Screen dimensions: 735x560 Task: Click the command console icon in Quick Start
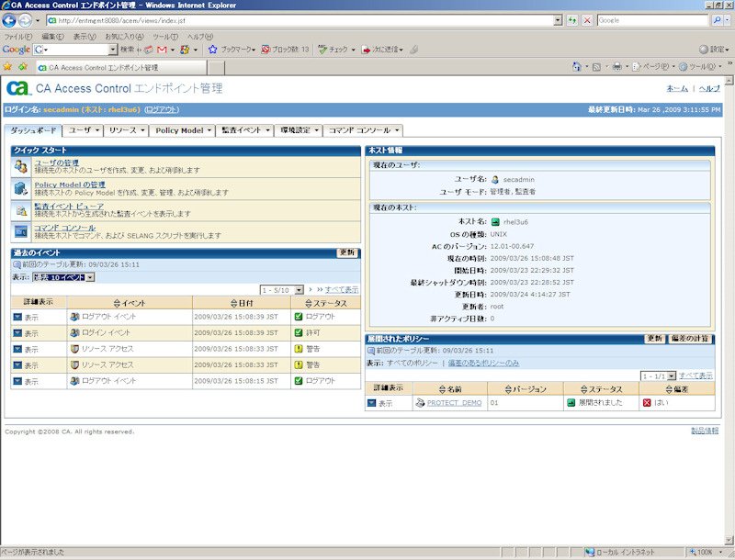[x=20, y=231]
